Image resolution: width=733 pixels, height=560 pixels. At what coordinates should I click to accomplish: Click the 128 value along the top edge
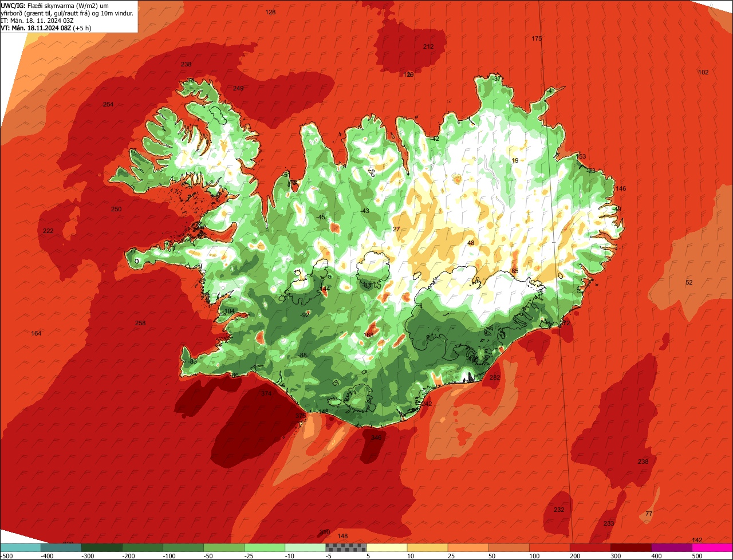[x=271, y=12]
